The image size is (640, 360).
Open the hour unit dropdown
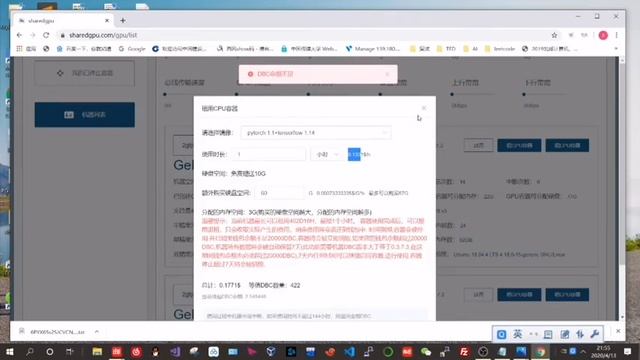tap(326, 155)
